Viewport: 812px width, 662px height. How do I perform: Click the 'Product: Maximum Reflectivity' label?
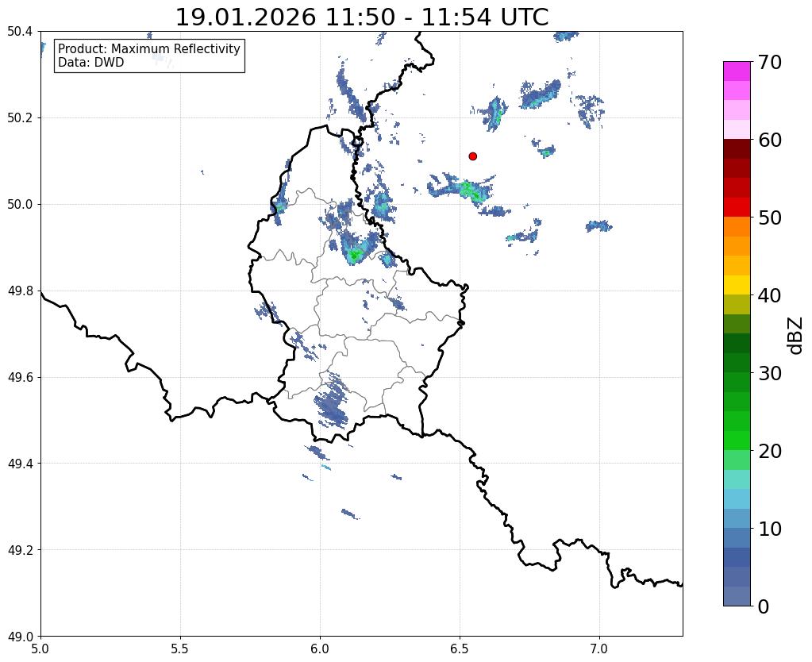tap(149, 48)
